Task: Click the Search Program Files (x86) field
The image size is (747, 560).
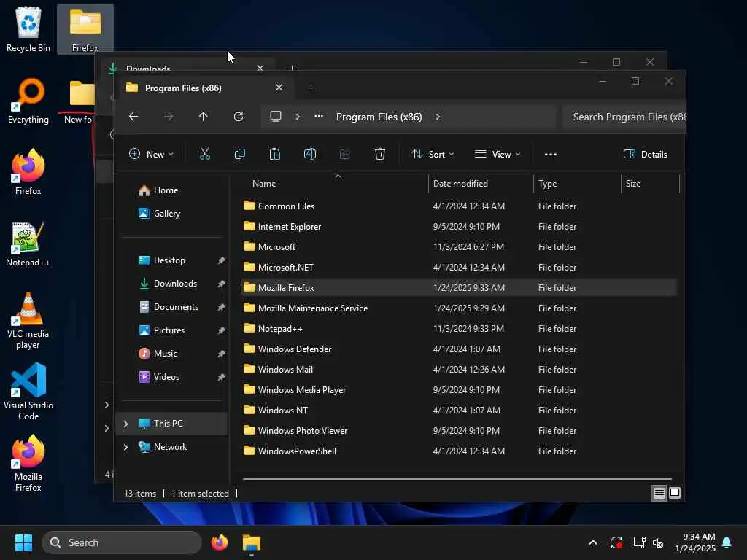Action: point(624,117)
